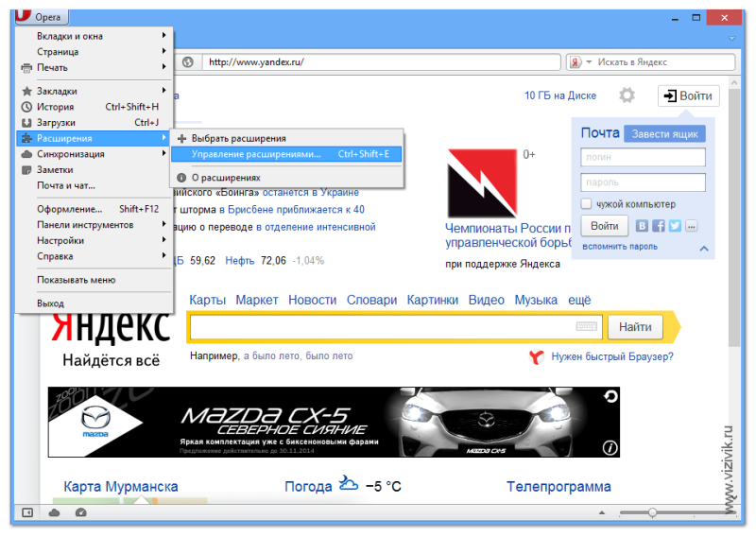
Task: Open the tab bar dropdown arrow at top right
Action: click(x=731, y=38)
